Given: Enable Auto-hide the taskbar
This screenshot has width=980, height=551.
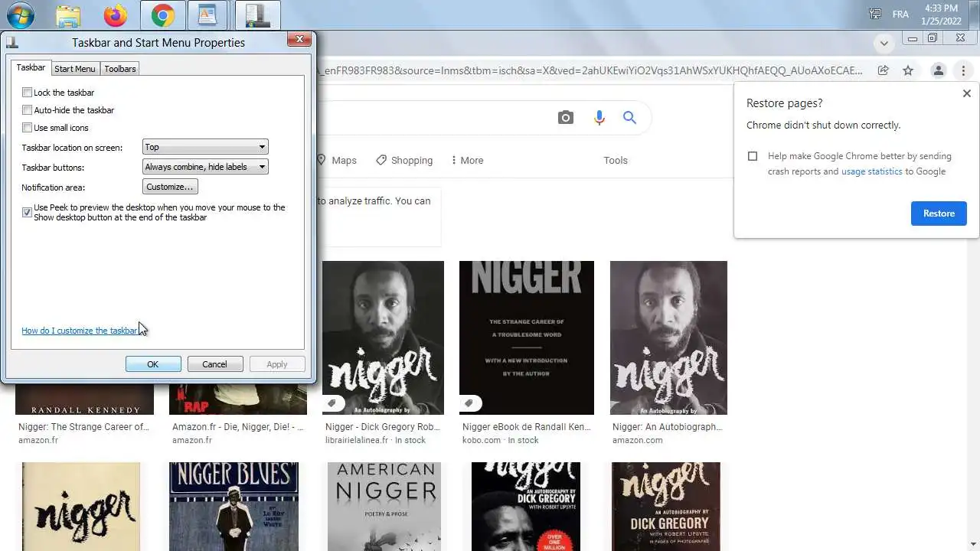Looking at the screenshot, I should tap(28, 110).
